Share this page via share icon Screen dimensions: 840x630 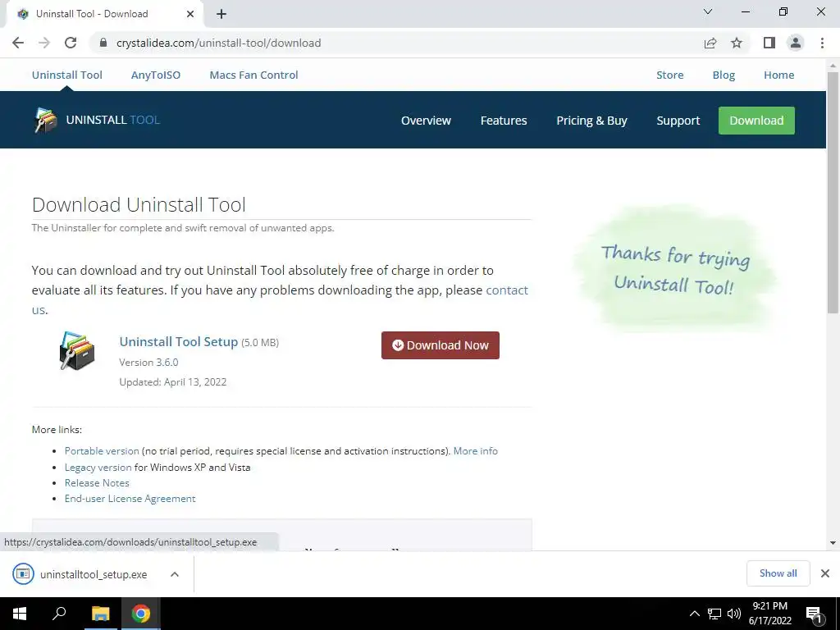[710, 43]
